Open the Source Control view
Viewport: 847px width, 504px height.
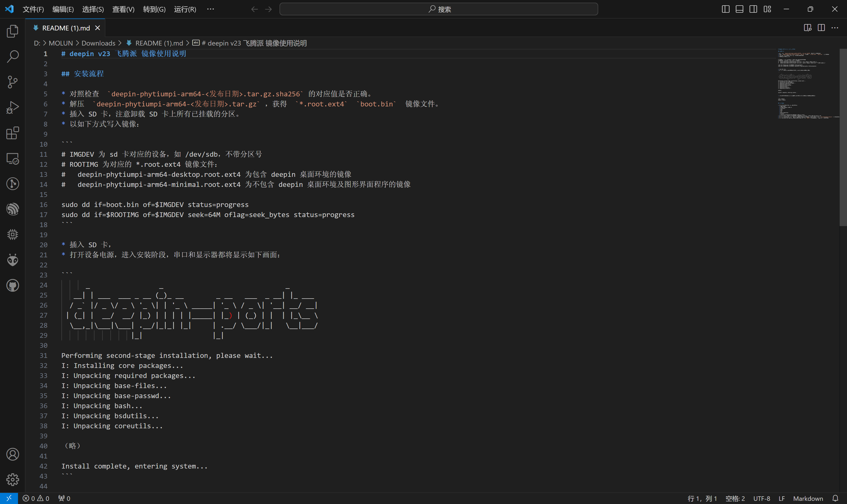(x=12, y=82)
